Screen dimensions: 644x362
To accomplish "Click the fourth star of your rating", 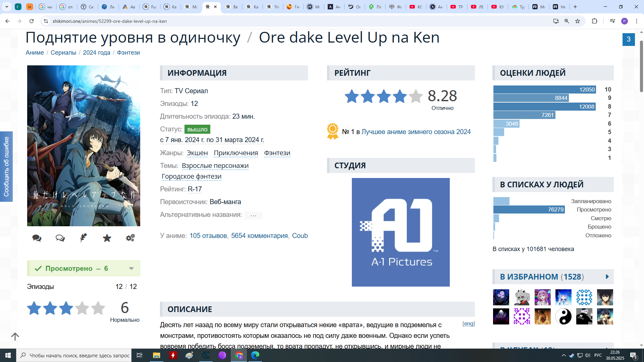I will (82, 308).
